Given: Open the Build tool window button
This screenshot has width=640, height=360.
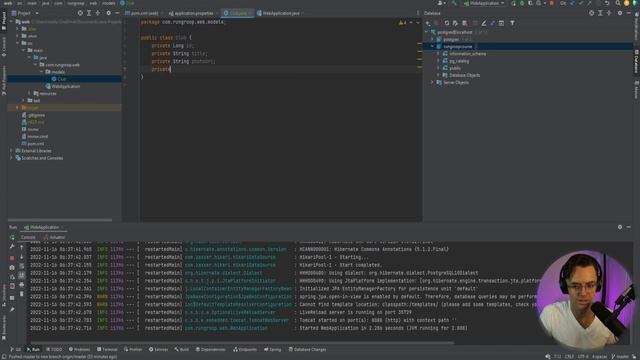Looking at the screenshot, I should pyautogui.click(x=181, y=349).
